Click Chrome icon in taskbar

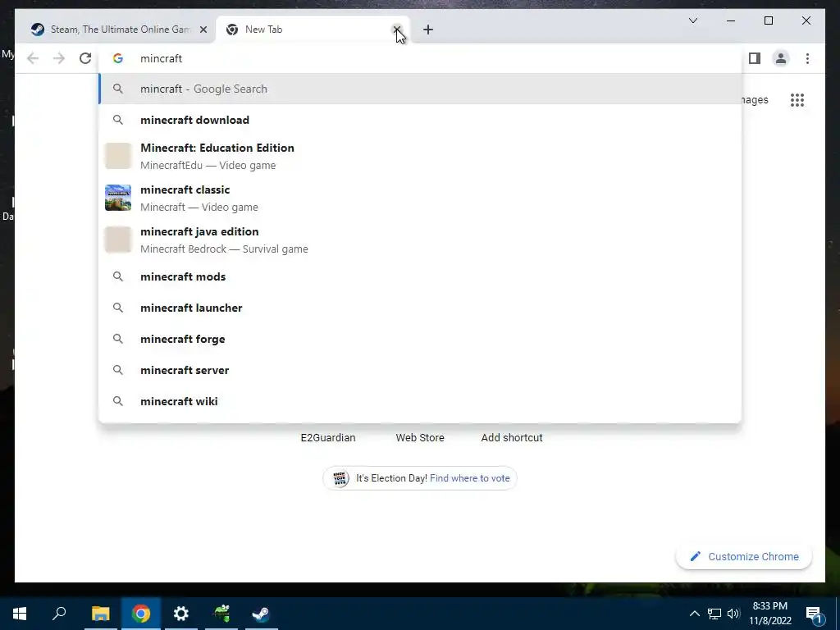pyautogui.click(x=141, y=614)
